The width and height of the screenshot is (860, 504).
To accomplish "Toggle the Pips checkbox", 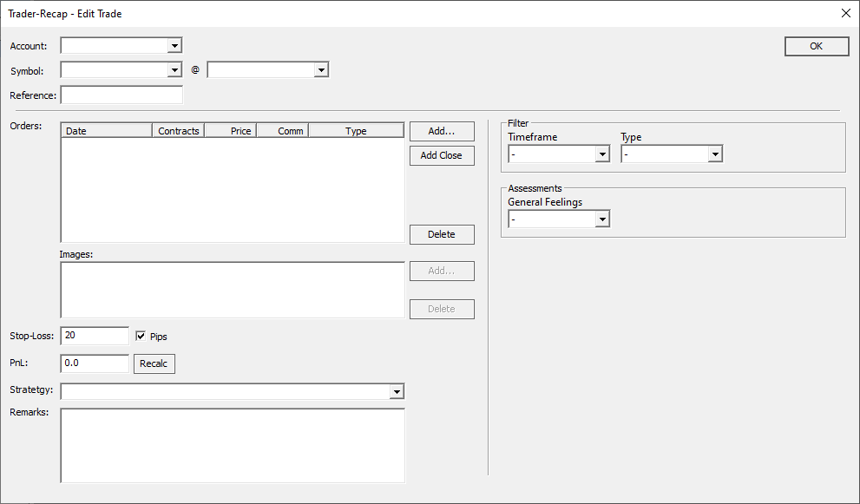I will [141, 336].
